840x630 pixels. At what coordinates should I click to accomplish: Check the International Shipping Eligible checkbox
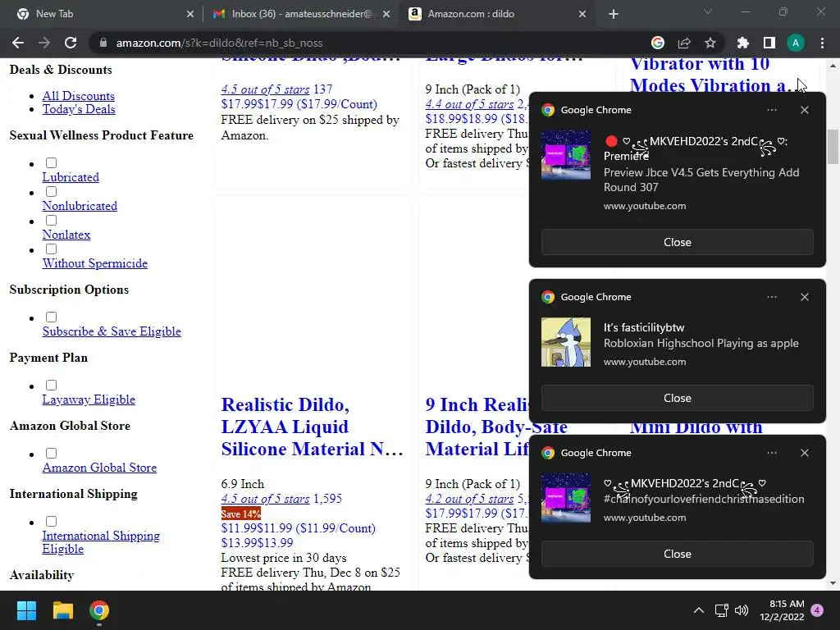(x=52, y=521)
